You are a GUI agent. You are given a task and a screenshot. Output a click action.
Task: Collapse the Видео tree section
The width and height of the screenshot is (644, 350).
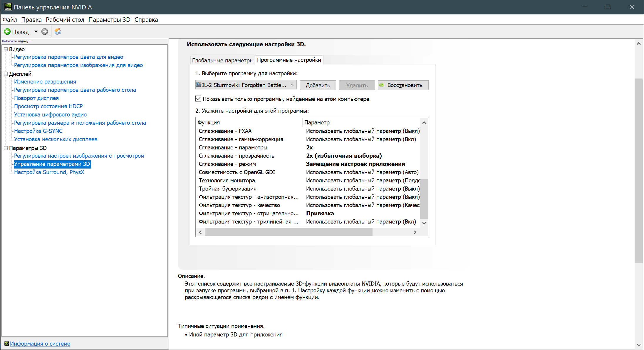(x=6, y=49)
